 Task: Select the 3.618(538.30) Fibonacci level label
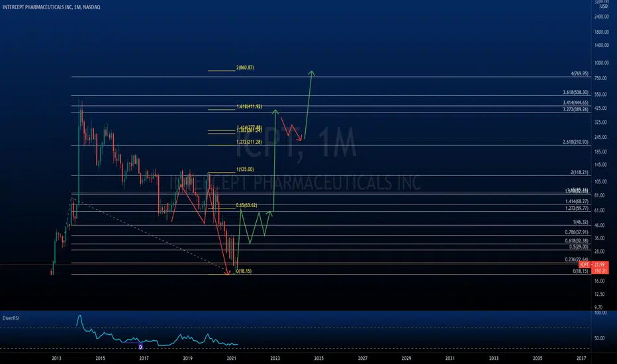(576, 93)
